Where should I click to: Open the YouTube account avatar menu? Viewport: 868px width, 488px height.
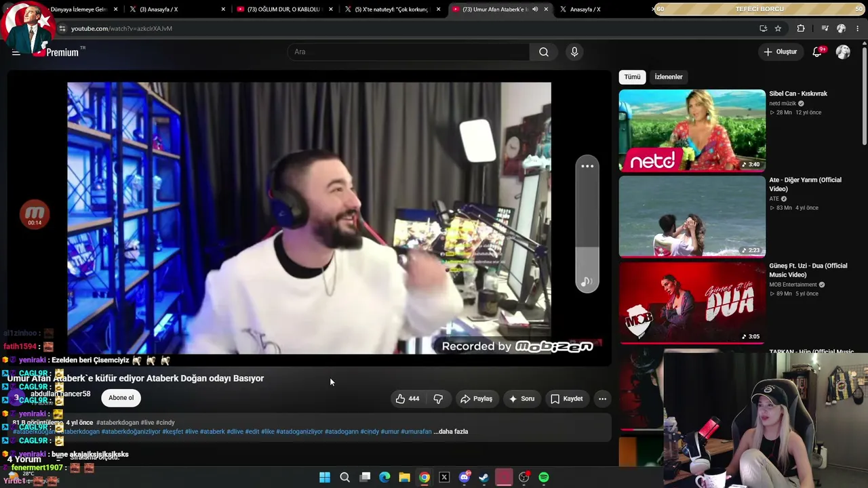click(x=843, y=52)
